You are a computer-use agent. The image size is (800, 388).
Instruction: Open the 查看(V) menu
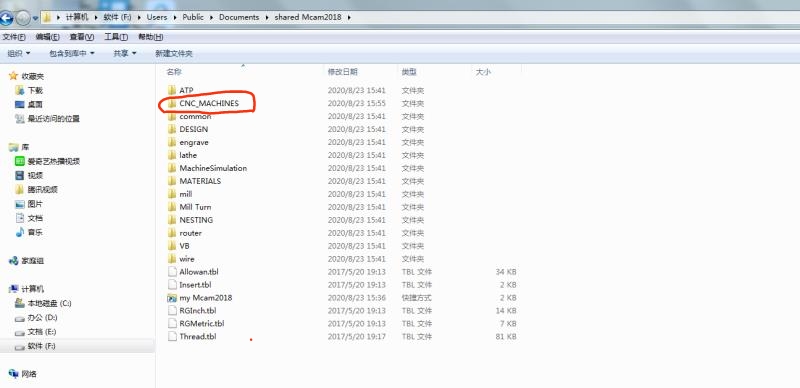point(82,37)
